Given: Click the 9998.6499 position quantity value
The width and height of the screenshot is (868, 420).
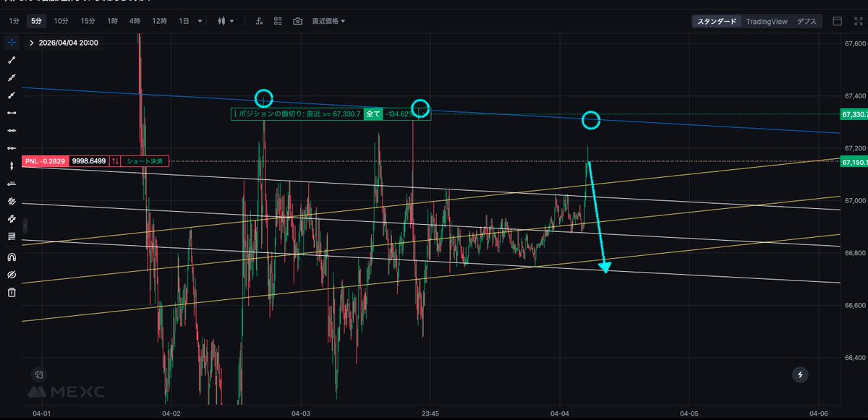Looking at the screenshot, I should [x=89, y=161].
